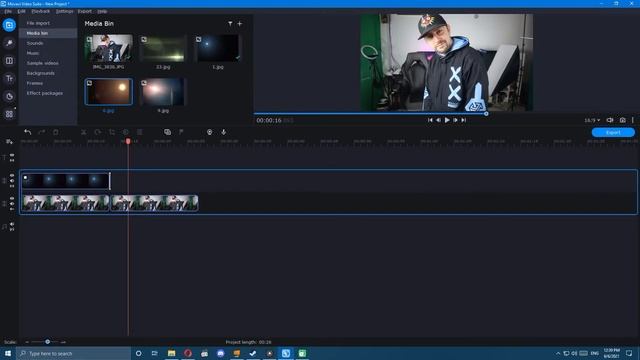Open the Help menu
Image resolution: width=640 pixels, height=360 pixels.
coord(102,11)
